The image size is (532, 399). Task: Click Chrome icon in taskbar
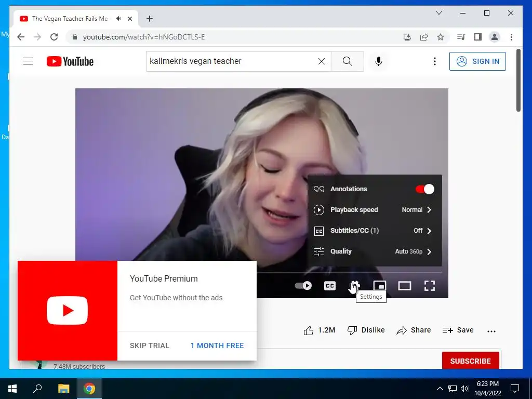pos(89,389)
